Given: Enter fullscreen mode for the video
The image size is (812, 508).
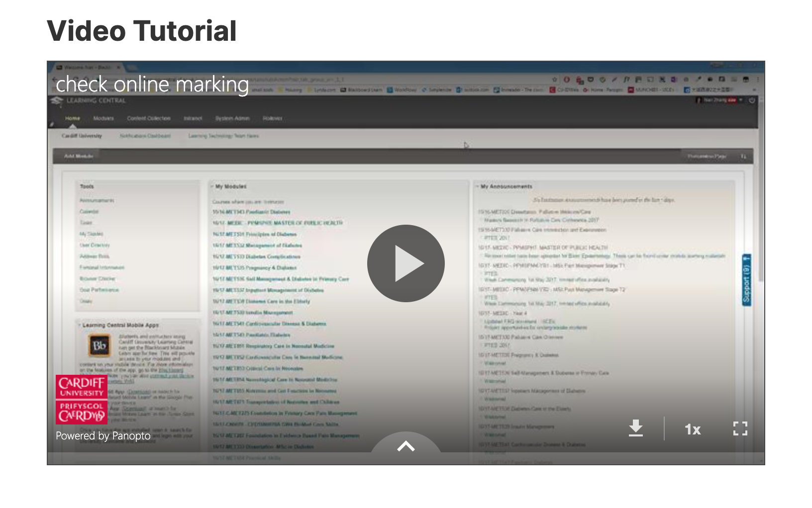Looking at the screenshot, I should [740, 428].
